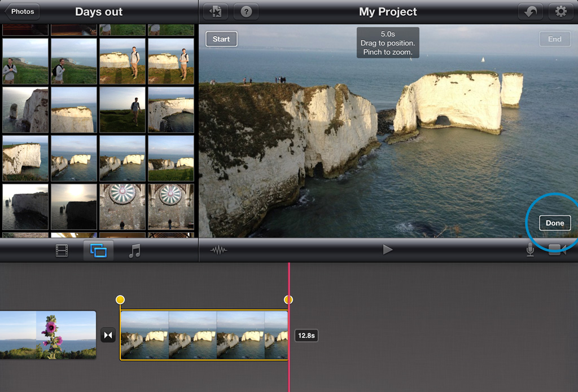Tap the camera icon to capture new video
The height and width of the screenshot is (392, 578).
[x=558, y=249]
